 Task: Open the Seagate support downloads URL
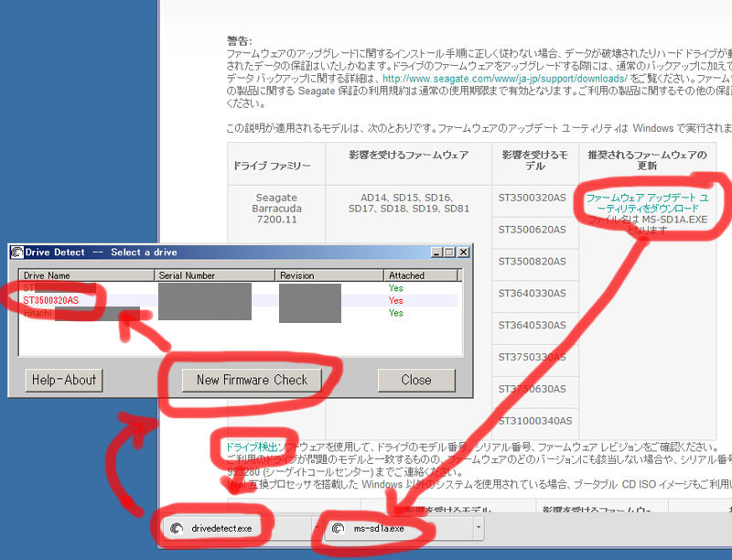click(x=505, y=79)
